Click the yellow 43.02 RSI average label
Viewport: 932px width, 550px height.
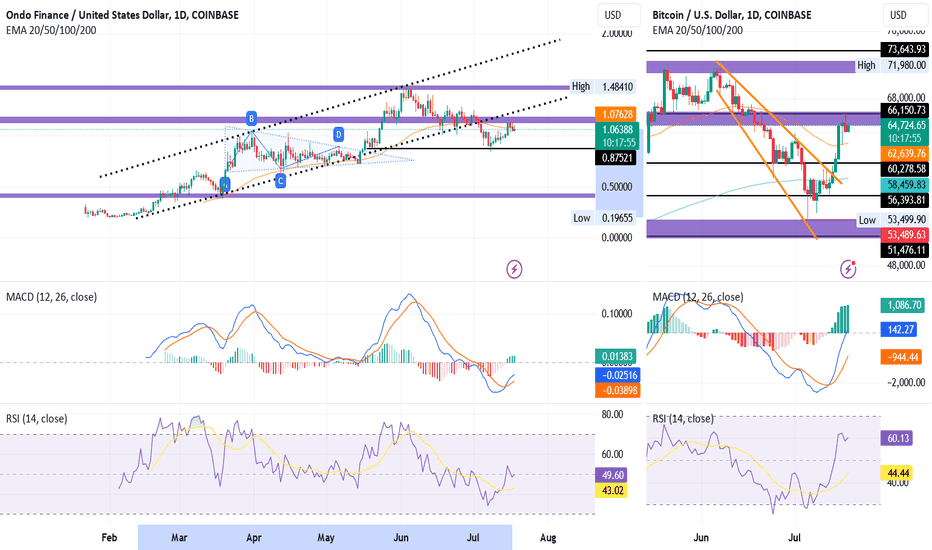point(611,490)
